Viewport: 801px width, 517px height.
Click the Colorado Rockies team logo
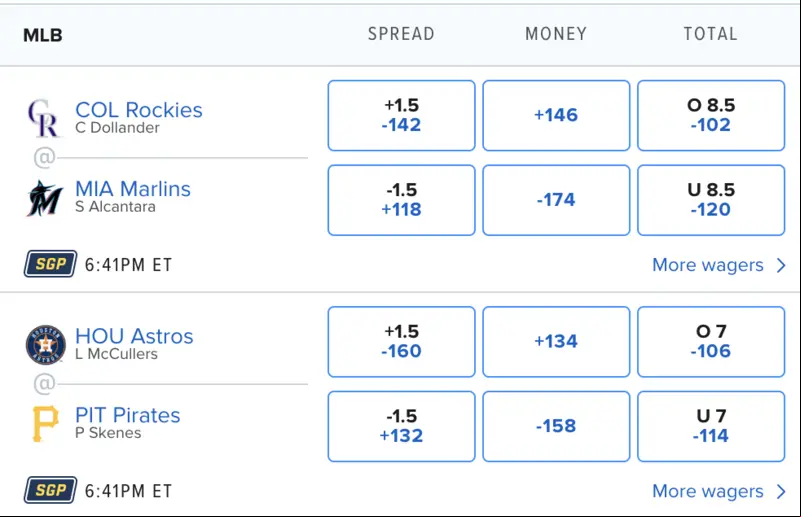coord(44,118)
